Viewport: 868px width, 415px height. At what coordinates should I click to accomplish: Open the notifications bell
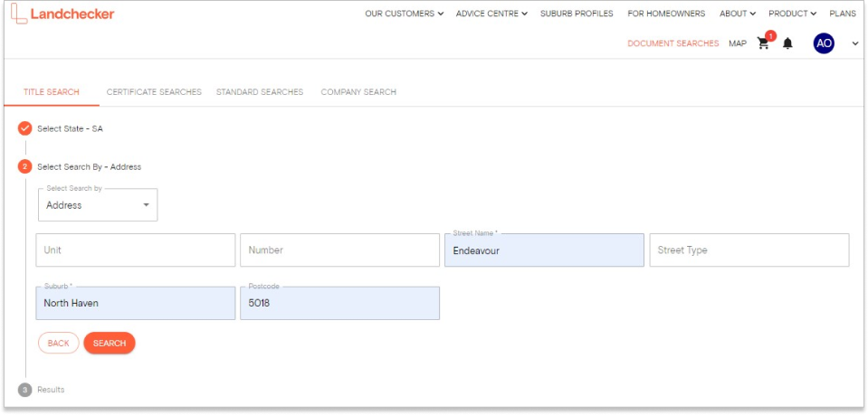point(787,43)
